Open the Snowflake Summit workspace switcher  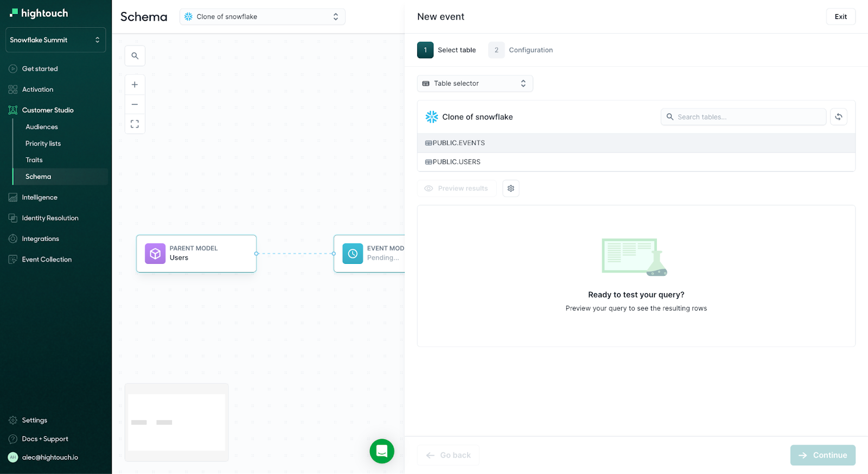click(x=55, y=40)
